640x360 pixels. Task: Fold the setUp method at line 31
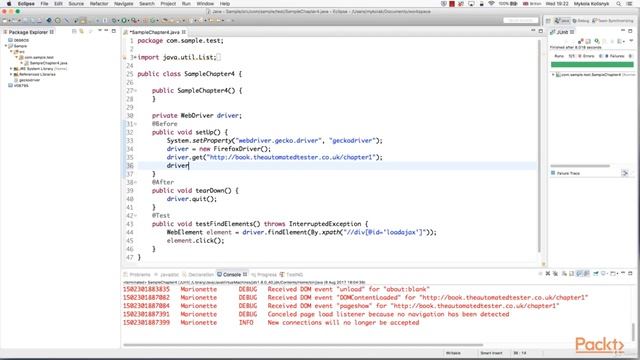pos(136,124)
